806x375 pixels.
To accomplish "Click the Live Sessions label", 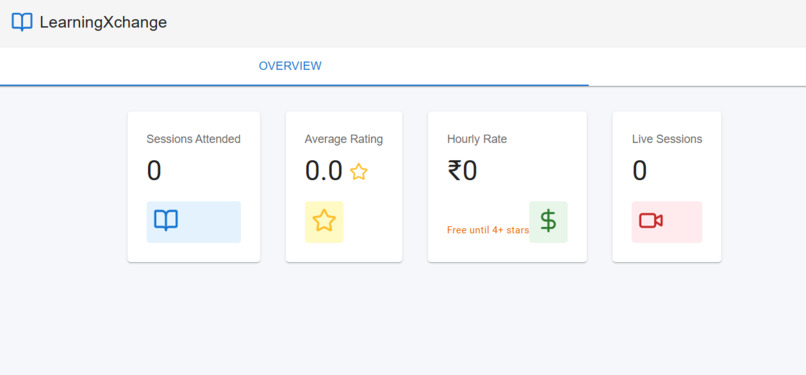I will (667, 139).
